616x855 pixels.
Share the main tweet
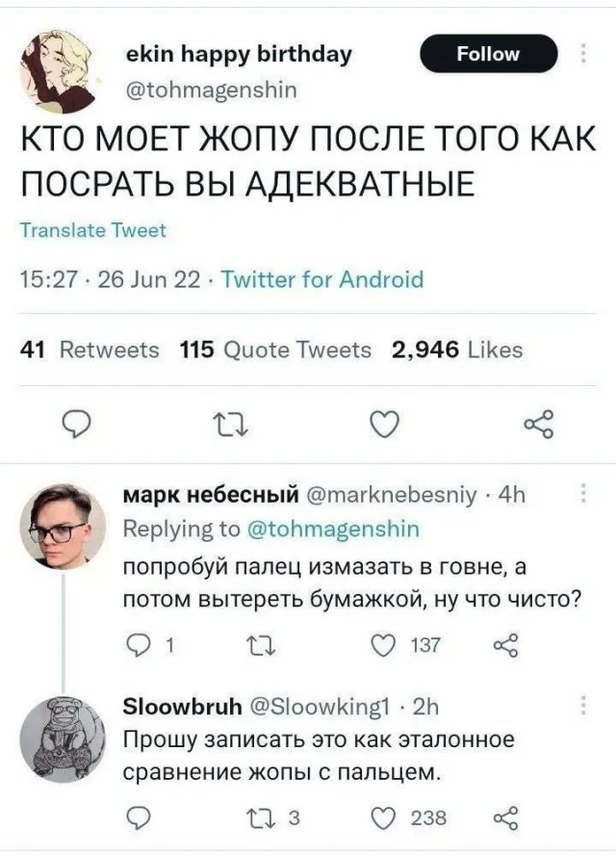[538, 421]
